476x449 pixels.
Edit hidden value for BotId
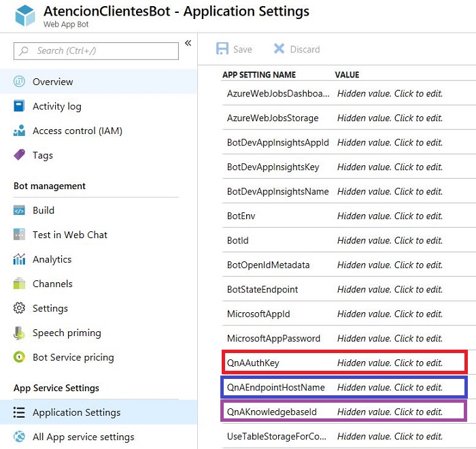pyautogui.click(x=390, y=240)
